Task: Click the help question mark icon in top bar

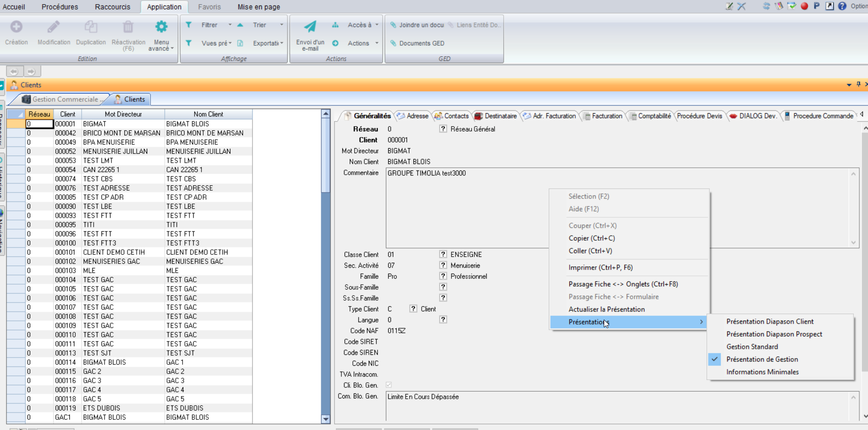Action: (842, 6)
